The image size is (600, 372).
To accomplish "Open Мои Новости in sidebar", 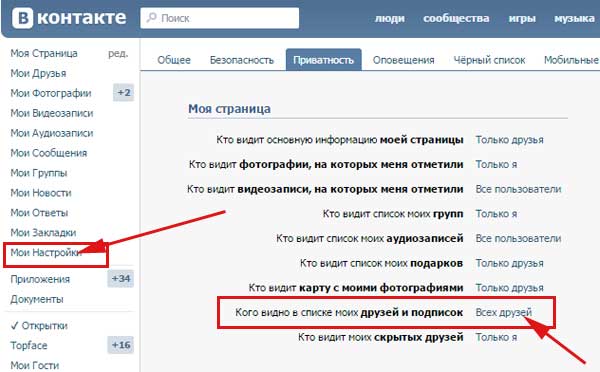I will tap(41, 193).
